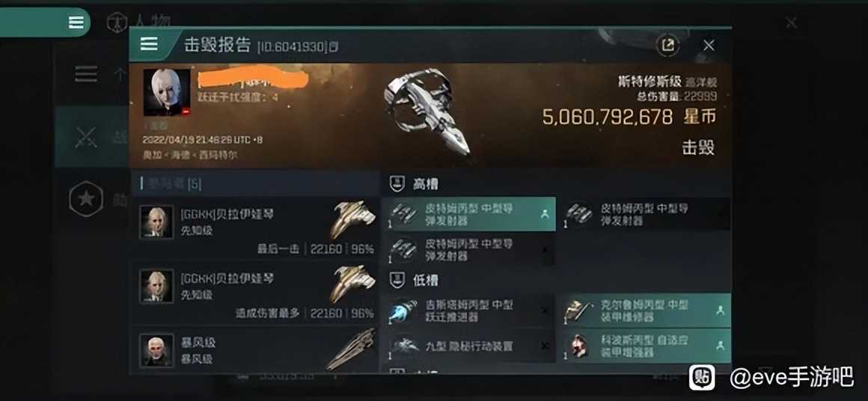Toggle the X marker on 吉斯塔姆丙型 跃迁推进器
The image size is (868, 401).
(x=545, y=310)
